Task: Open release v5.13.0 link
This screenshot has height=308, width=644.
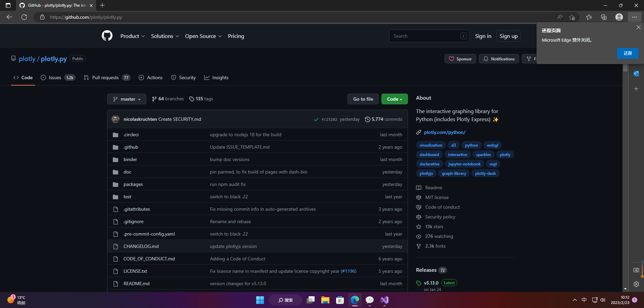Action: tap(431, 283)
